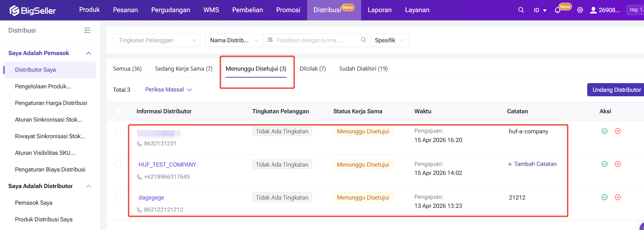Open the notification bell icon
This screenshot has height=230, width=644.
pyautogui.click(x=557, y=10)
